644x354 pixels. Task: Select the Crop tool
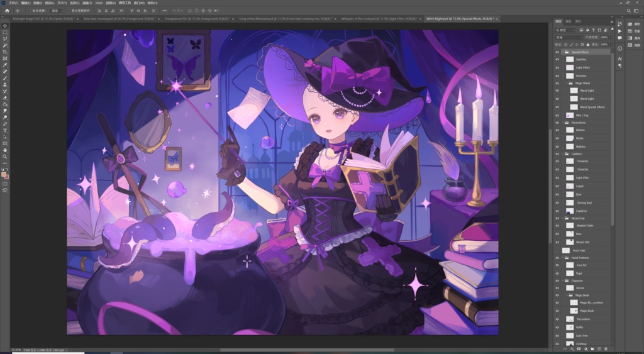click(x=5, y=52)
